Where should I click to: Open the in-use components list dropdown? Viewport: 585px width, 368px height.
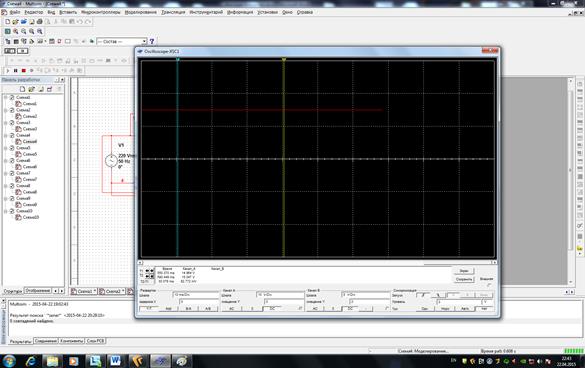(122, 41)
